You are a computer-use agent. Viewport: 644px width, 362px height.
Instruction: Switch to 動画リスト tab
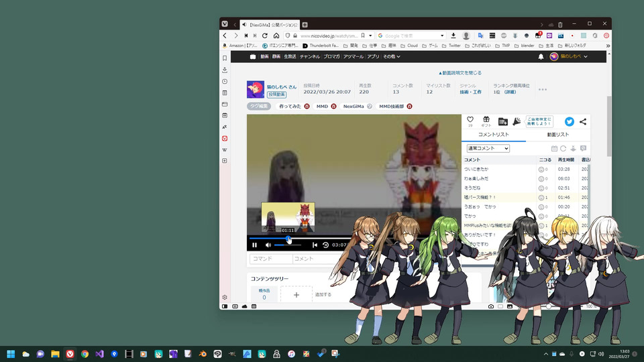[x=557, y=135]
